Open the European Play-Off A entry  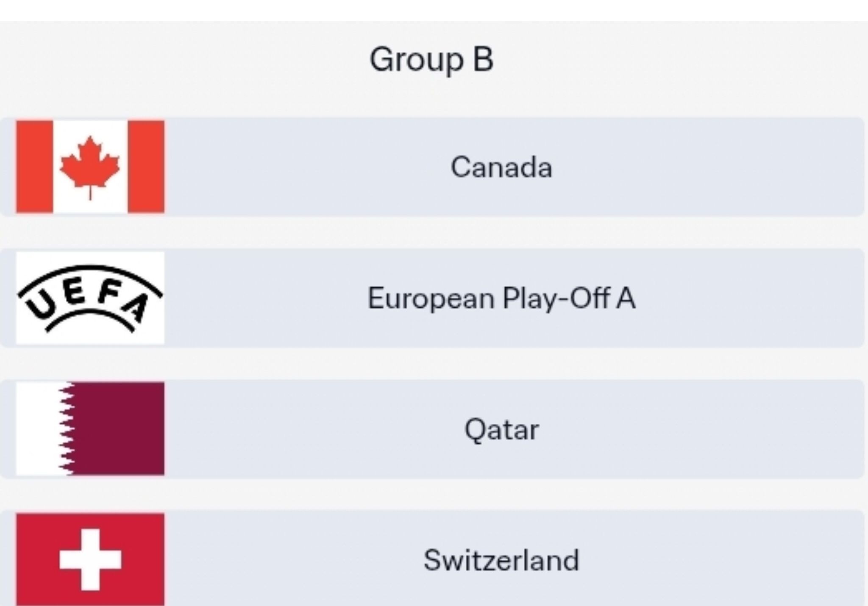click(501, 298)
